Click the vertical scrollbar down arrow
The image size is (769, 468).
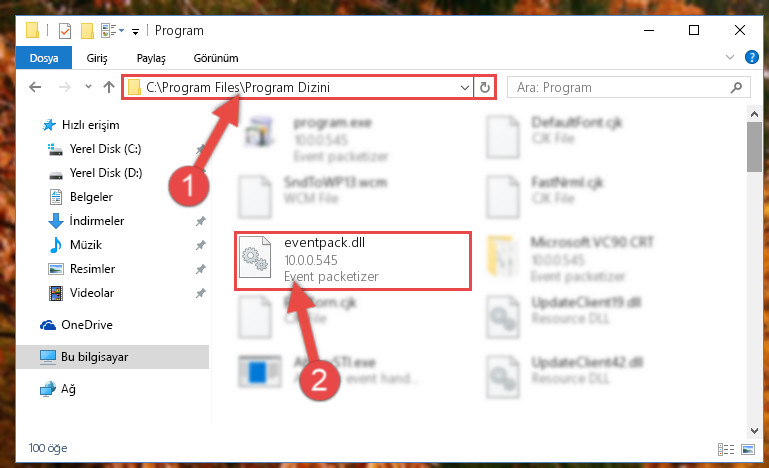(x=754, y=431)
